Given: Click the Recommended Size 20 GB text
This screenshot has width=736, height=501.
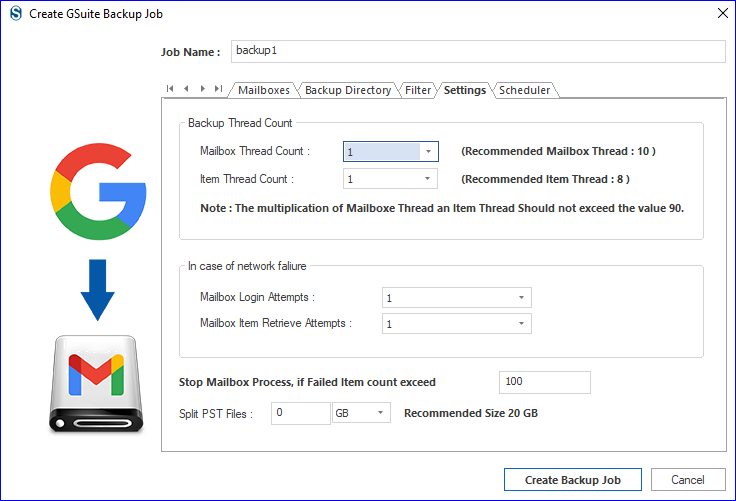Looking at the screenshot, I should [x=471, y=413].
